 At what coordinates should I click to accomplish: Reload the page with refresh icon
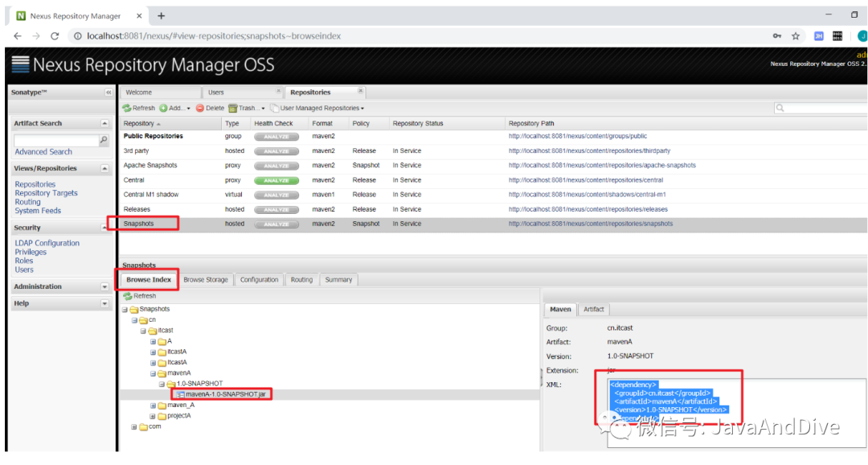click(x=55, y=36)
